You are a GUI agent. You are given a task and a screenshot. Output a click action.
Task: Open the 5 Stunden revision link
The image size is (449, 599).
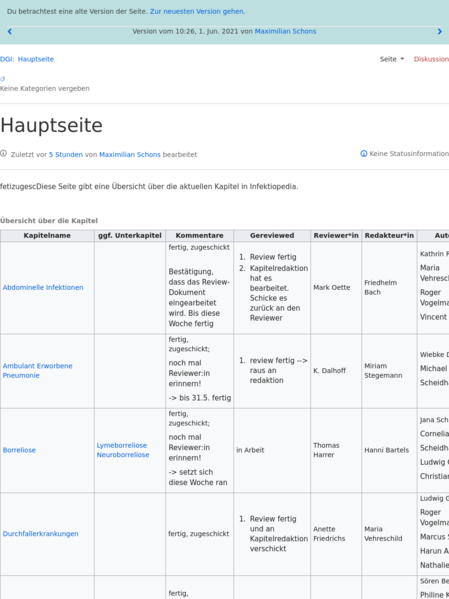(66, 155)
